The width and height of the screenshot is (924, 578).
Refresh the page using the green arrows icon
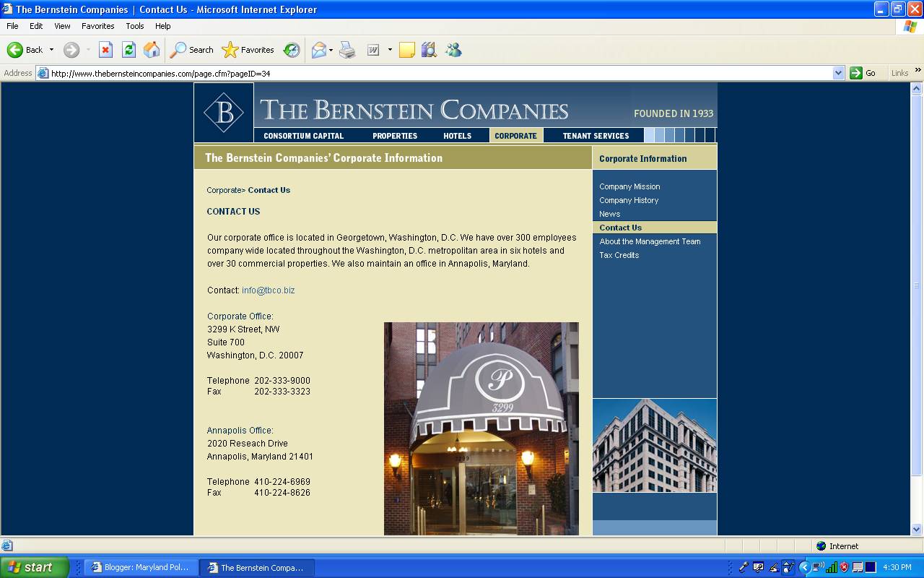(x=128, y=50)
